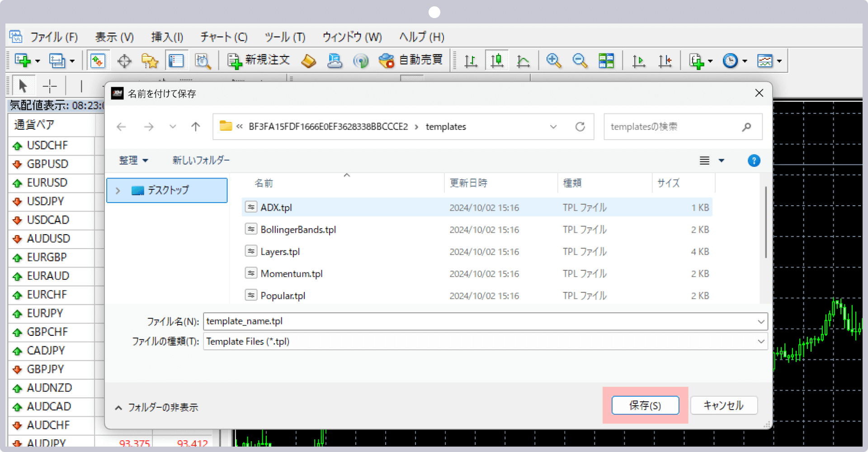Toggle the 自動売買 auto trading button

(x=410, y=60)
